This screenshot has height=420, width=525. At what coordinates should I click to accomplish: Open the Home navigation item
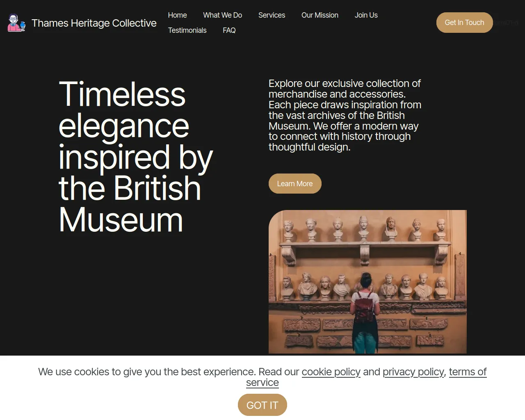coord(177,15)
